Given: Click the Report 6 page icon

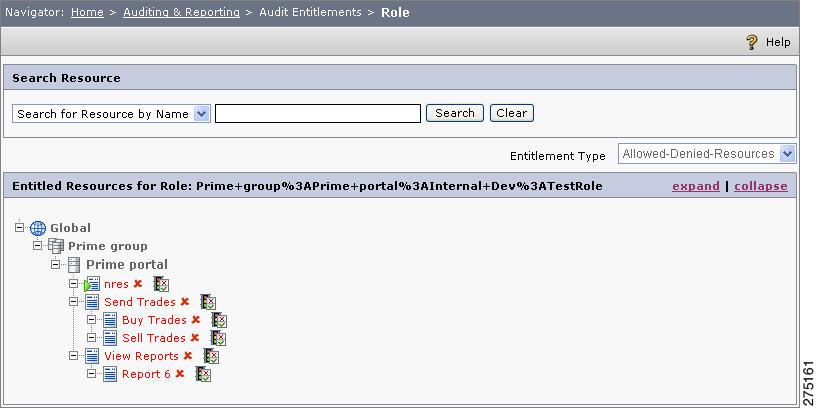Looking at the screenshot, I should (x=110, y=374).
